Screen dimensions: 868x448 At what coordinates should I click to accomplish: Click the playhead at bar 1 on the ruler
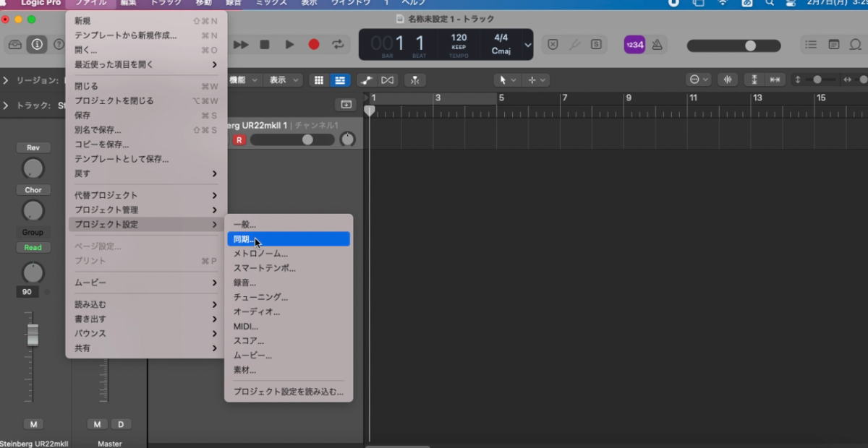point(370,109)
